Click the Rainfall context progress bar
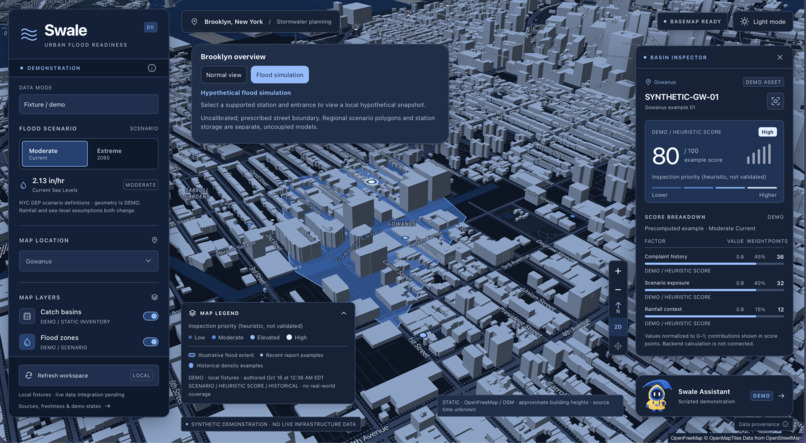 [x=714, y=317]
